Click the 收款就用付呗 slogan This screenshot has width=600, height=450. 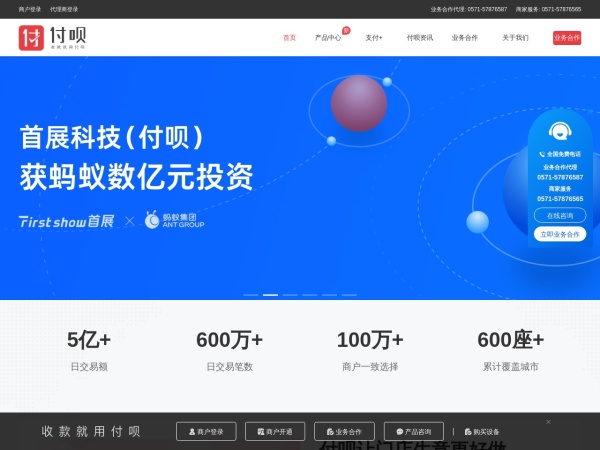point(91,432)
